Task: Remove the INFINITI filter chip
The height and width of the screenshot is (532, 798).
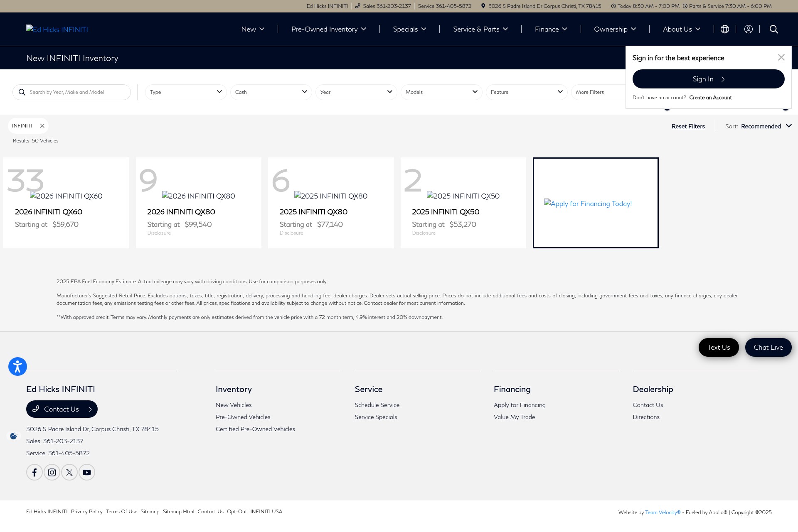Action: click(42, 126)
